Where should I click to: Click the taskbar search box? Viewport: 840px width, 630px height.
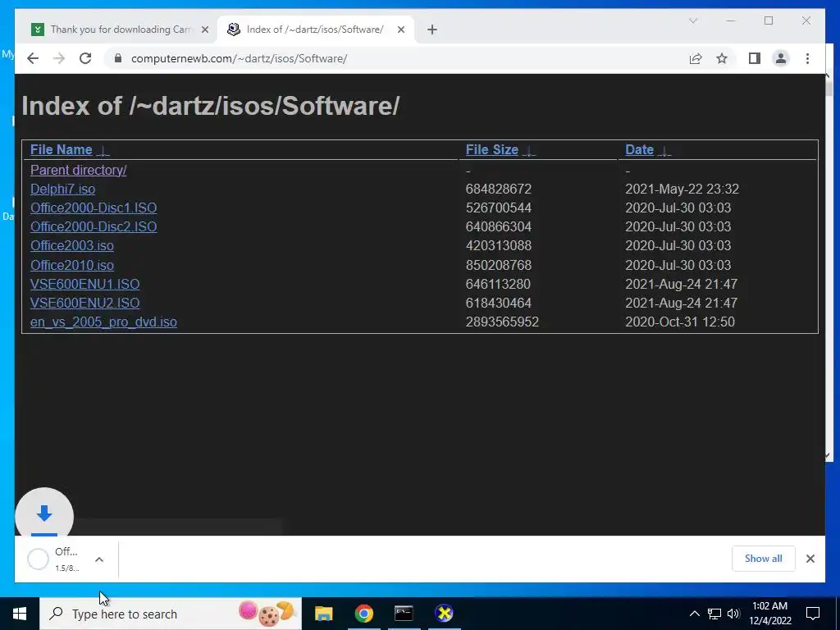[171, 614]
